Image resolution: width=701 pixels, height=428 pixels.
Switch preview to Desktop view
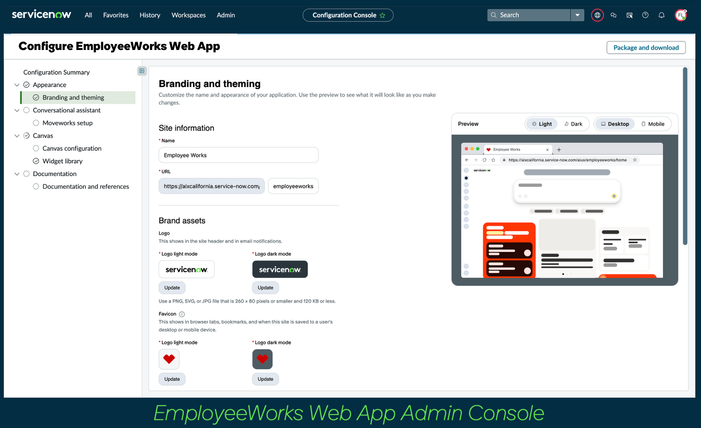pyautogui.click(x=615, y=124)
